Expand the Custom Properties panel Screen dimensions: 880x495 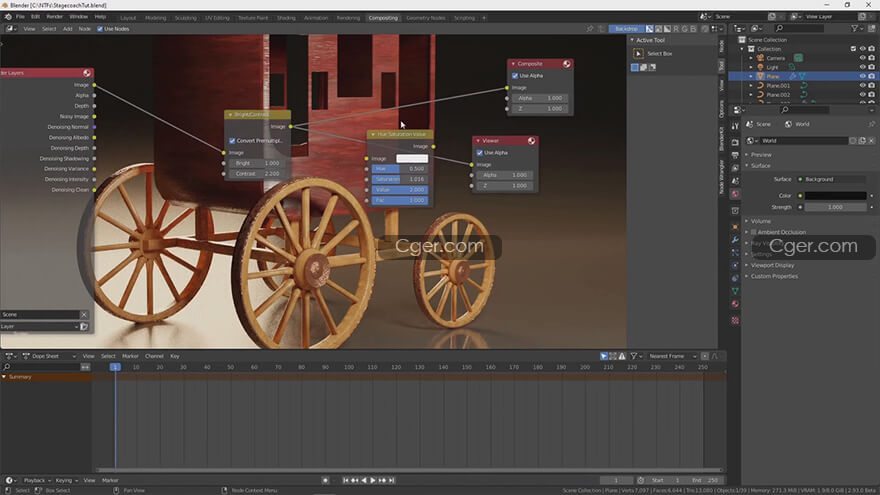point(747,277)
